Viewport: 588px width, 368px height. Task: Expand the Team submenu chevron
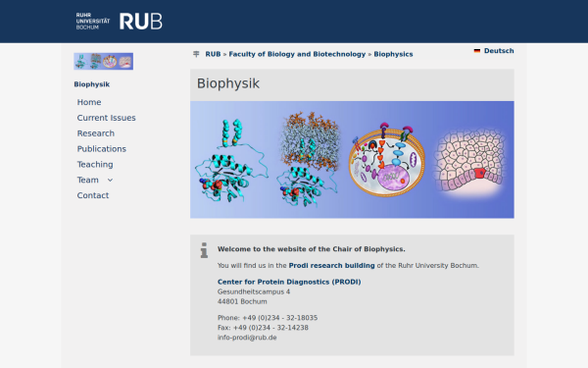pos(110,181)
